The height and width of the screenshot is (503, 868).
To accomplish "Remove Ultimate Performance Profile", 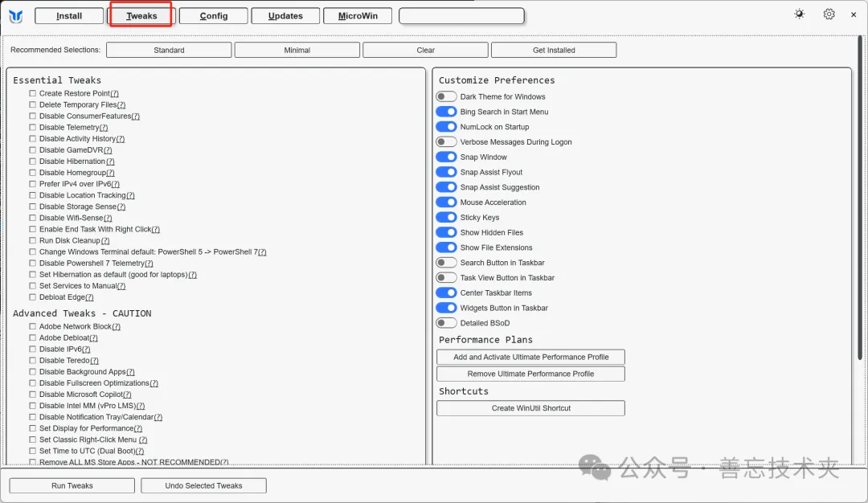I will [531, 374].
